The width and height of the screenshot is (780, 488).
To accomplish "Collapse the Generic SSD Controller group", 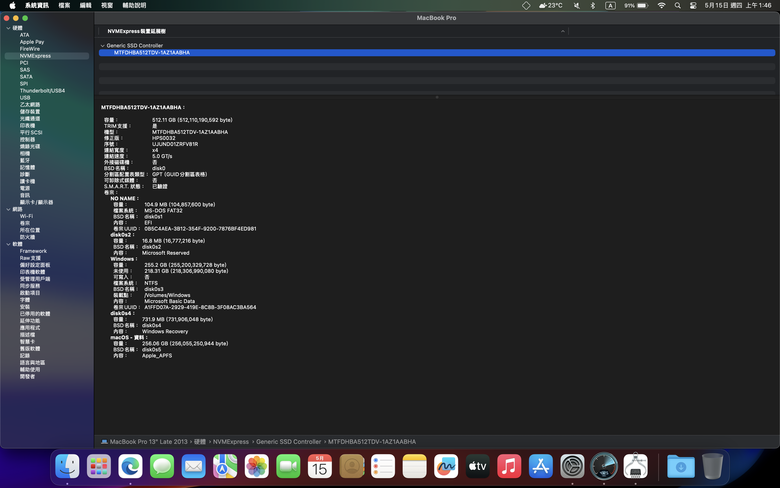I will click(x=102, y=46).
